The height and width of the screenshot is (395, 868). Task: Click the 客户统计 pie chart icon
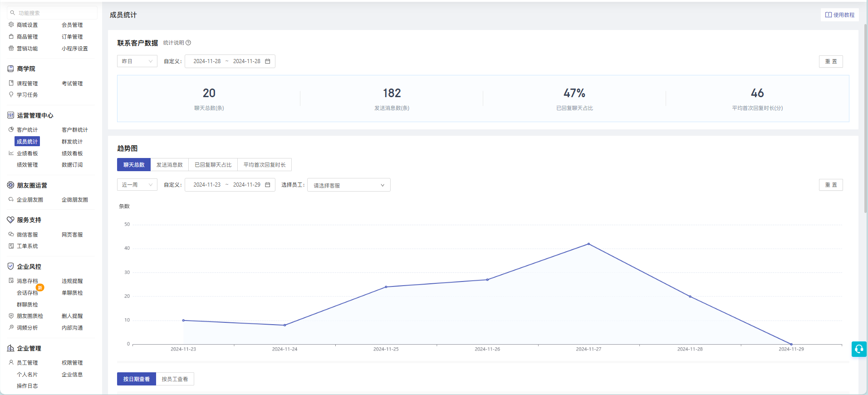pyautogui.click(x=11, y=129)
